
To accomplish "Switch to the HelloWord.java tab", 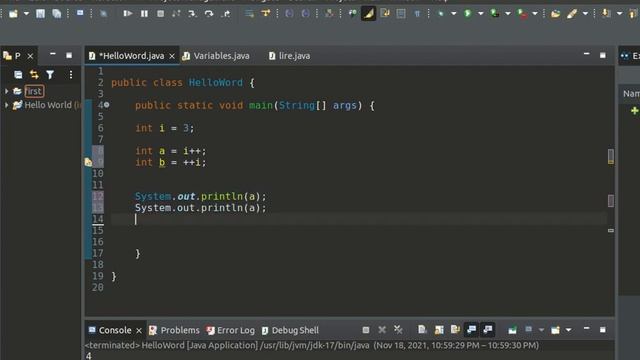I will (x=131, y=56).
